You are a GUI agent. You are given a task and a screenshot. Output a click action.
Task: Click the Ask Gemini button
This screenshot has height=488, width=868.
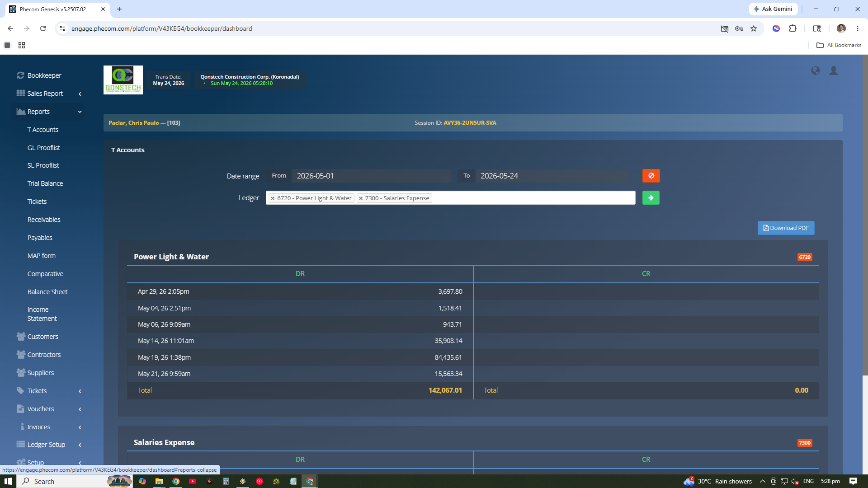coord(773,9)
